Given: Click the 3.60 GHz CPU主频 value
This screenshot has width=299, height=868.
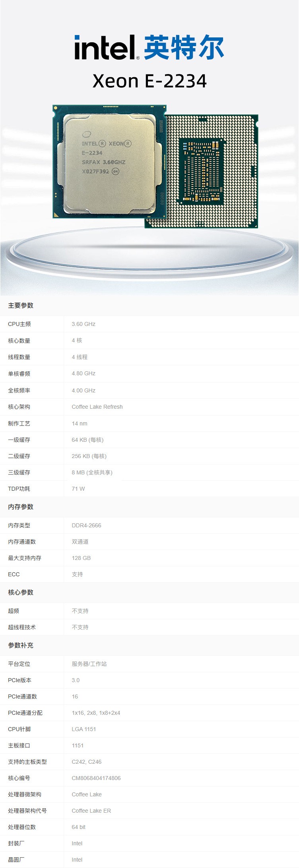Looking at the screenshot, I should click(x=83, y=324).
